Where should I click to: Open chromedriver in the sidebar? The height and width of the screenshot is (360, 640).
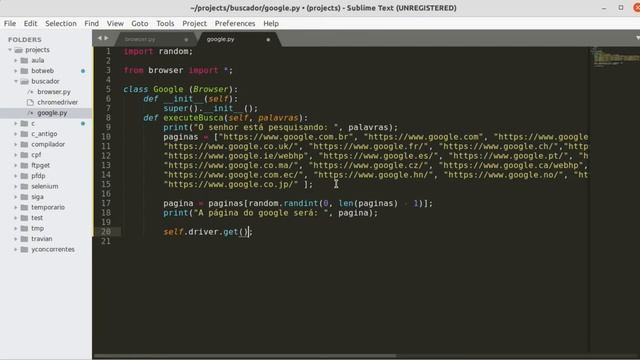[58, 102]
